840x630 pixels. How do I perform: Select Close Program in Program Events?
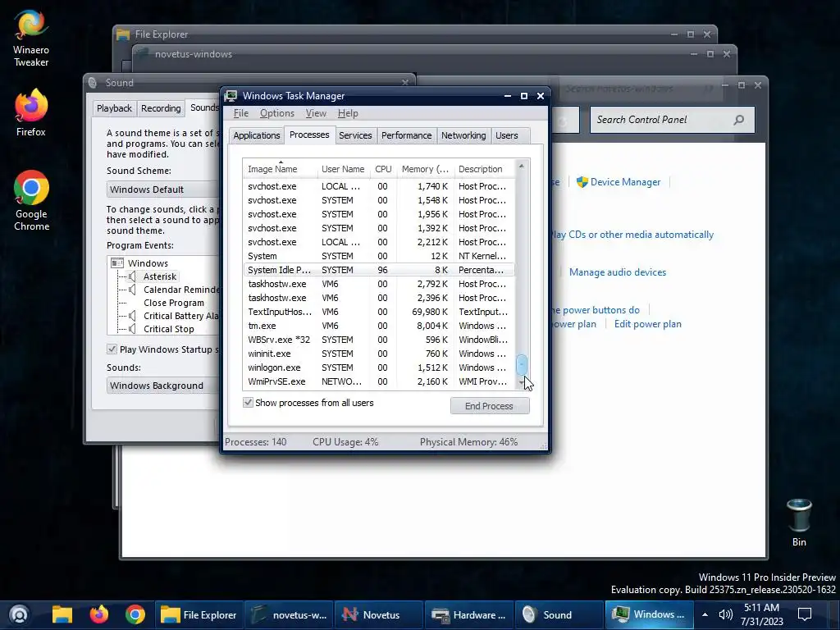pyautogui.click(x=174, y=303)
